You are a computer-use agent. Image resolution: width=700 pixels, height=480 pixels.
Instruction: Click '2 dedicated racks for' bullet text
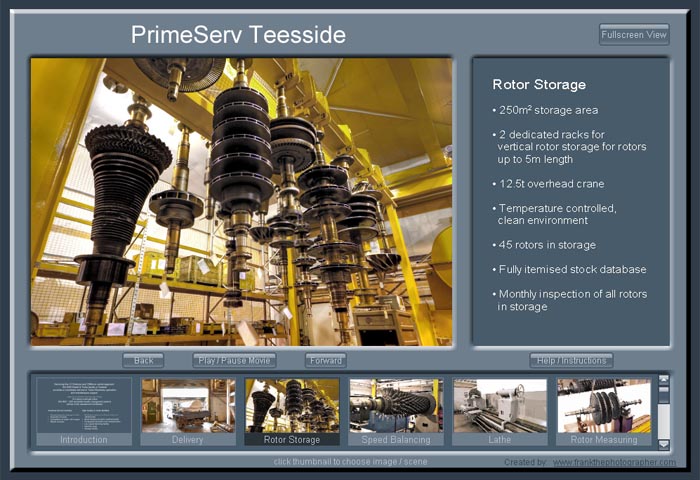pyautogui.click(x=548, y=134)
